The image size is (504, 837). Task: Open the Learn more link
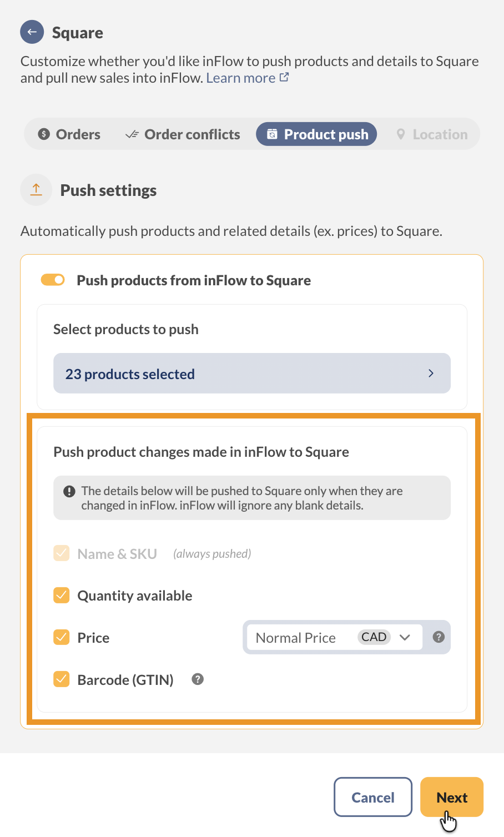241,78
